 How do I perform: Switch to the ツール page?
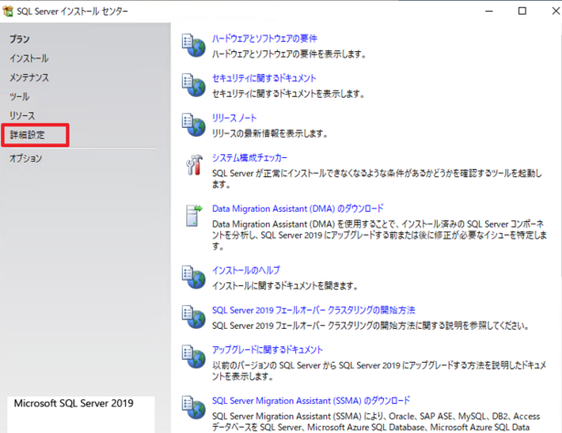[20, 96]
